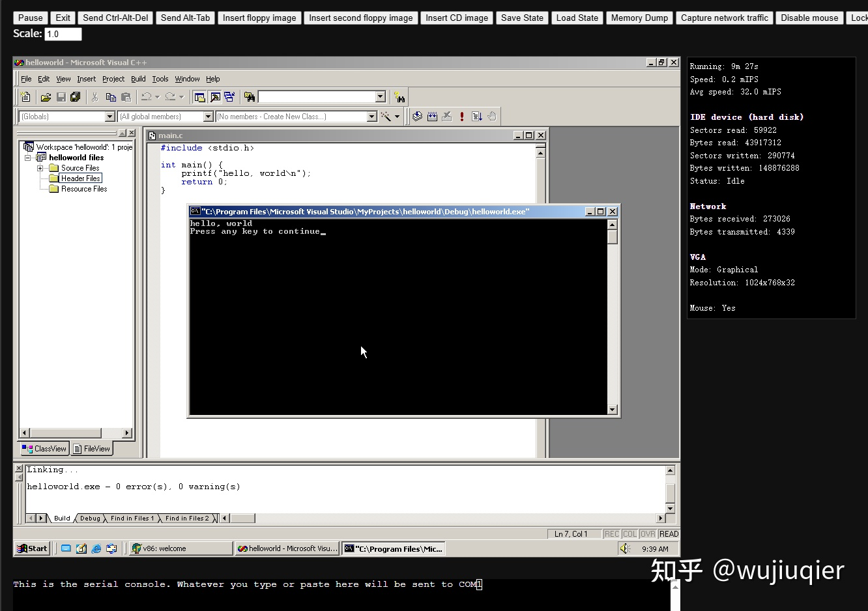Switch to the Find in Files 2 tab
The image size is (868, 611).
(x=187, y=519)
